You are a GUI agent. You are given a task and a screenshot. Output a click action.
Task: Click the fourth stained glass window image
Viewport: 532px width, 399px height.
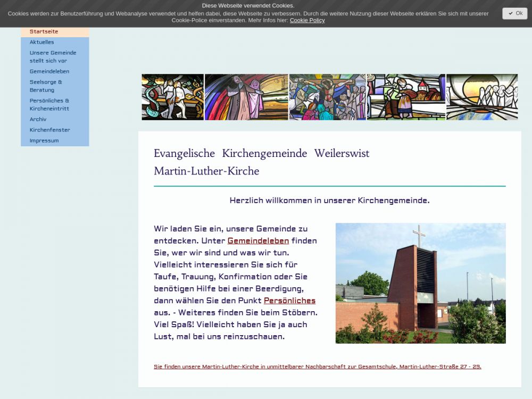coord(406,97)
